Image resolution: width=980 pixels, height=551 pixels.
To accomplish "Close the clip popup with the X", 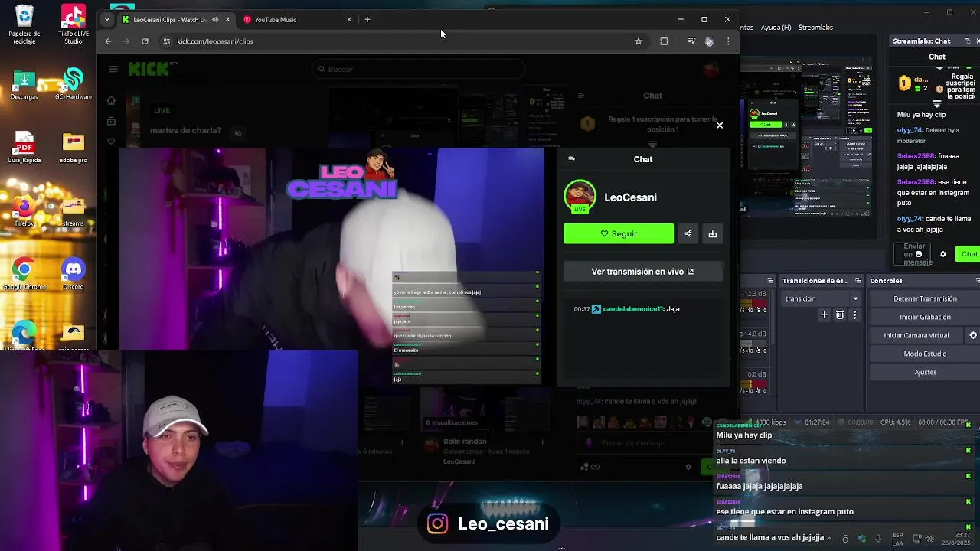I will pyautogui.click(x=719, y=126).
